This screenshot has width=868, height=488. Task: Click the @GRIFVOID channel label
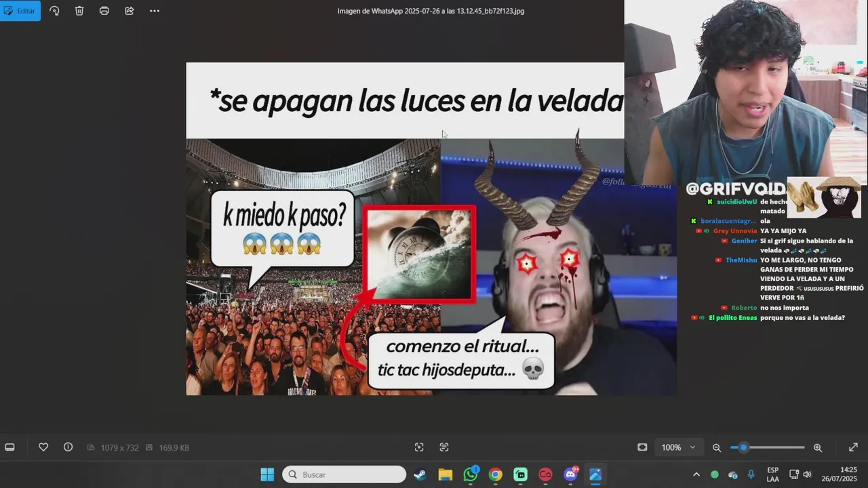click(735, 188)
